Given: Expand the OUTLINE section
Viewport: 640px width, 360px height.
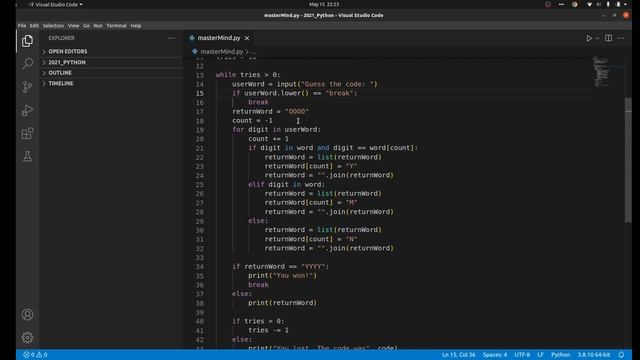Looking at the screenshot, I should (111, 73).
